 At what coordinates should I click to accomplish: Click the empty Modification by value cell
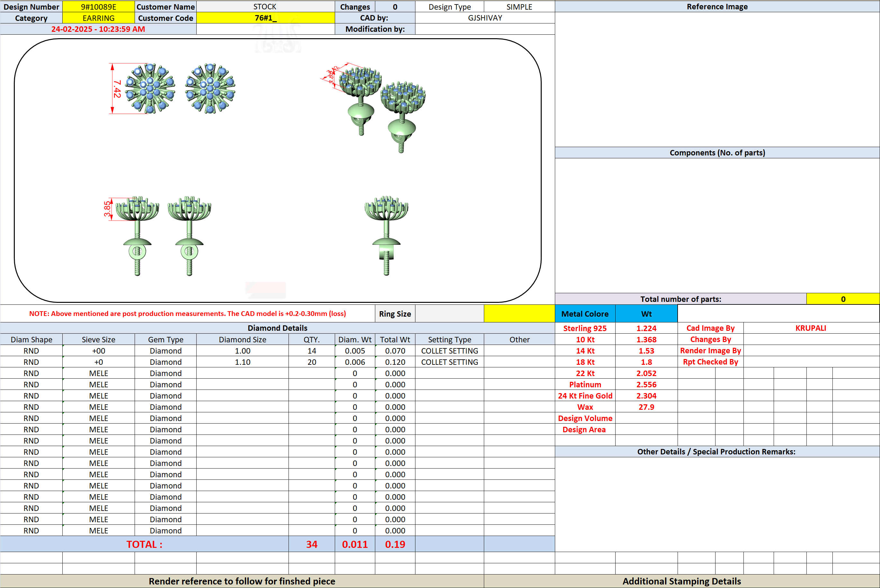pyautogui.click(x=485, y=29)
